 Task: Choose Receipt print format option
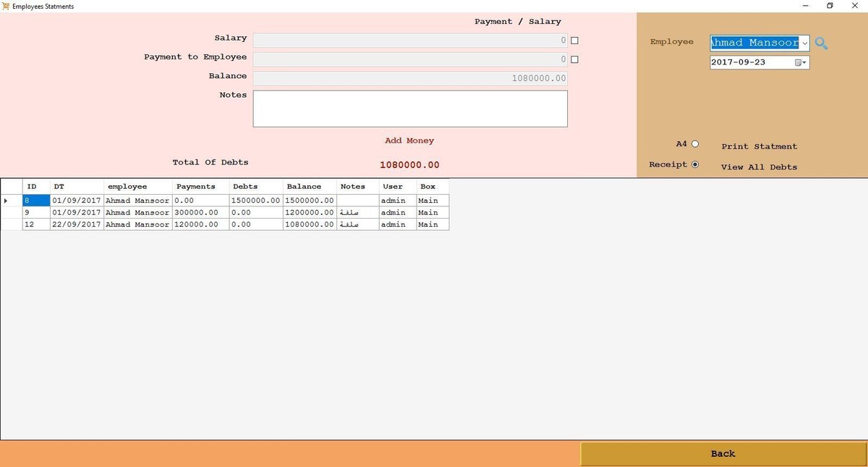(695, 164)
